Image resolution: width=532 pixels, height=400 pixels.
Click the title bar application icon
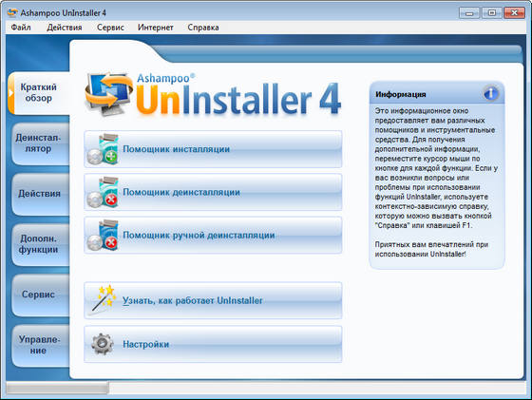click(12, 12)
